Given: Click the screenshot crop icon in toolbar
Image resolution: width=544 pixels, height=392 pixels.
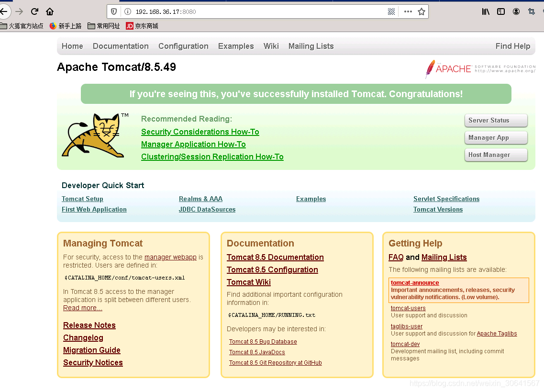Looking at the screenshot, I should click(532, 11).
